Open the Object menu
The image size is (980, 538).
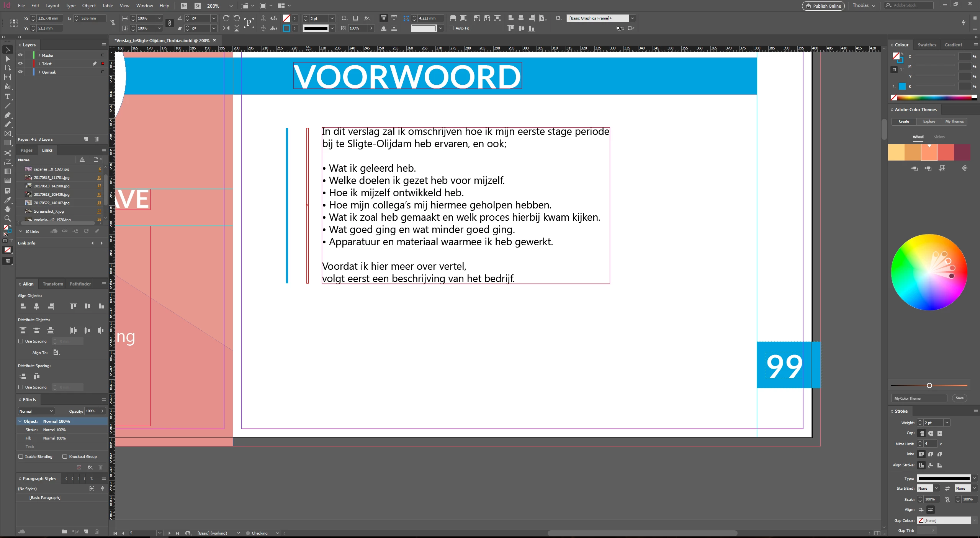pyautogui.click(x=89, y=6)
